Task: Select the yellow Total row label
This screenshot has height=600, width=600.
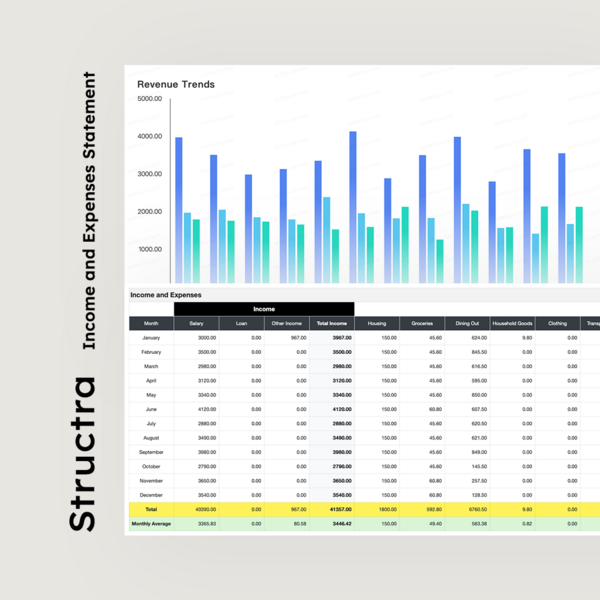Action: coord(151,509)
